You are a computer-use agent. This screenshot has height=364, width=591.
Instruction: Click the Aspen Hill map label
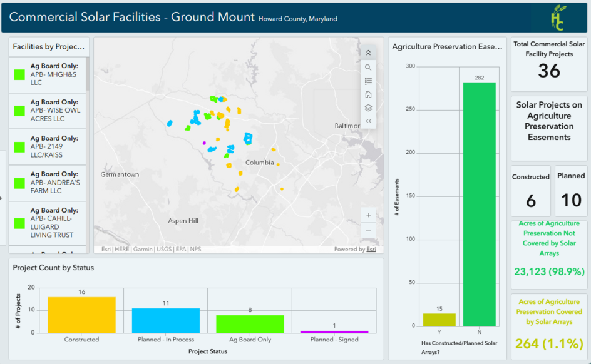click(183, 221)
